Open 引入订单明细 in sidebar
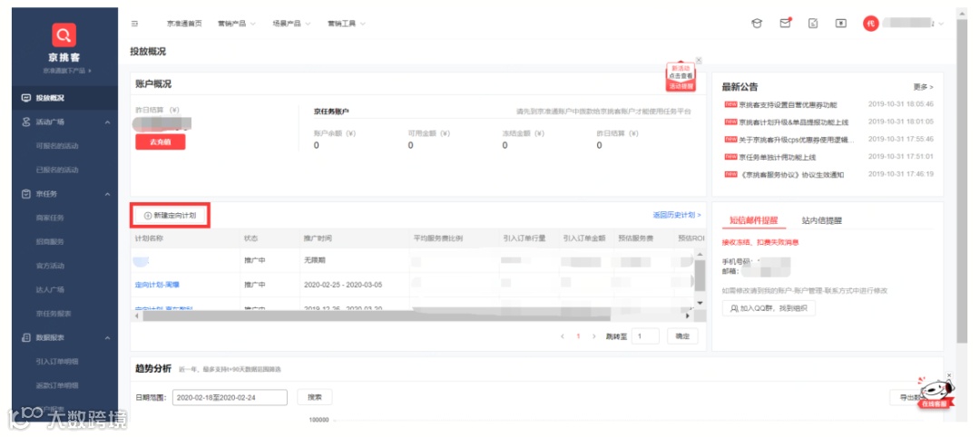 [57, 362]
